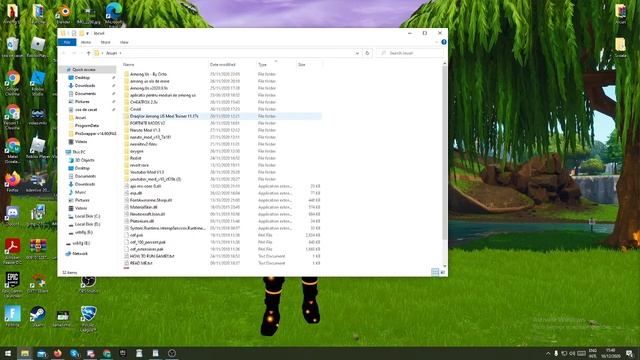Image resolution: width=640 pixels, height=360 pixels.
Task: Click the Search box in Explorer
Action: pos(409,53)
